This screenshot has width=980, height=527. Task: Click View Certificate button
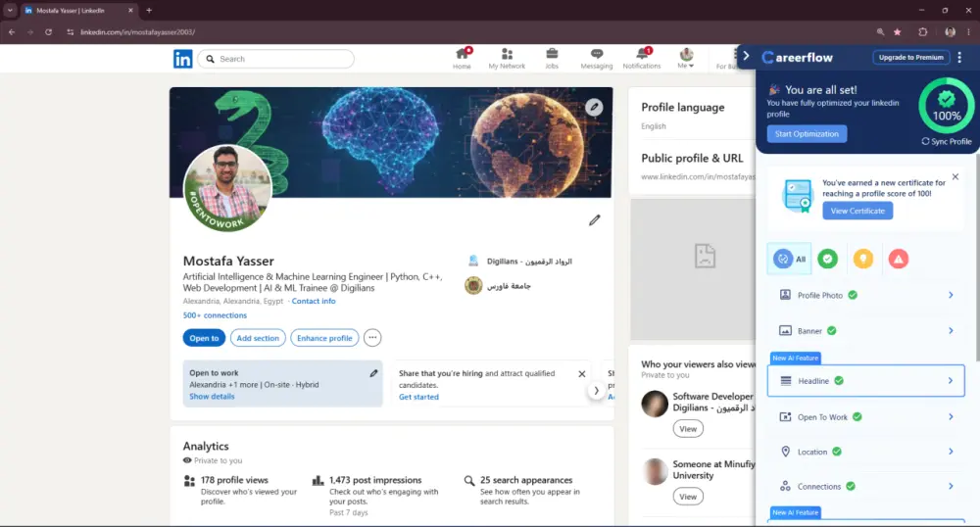857,211
